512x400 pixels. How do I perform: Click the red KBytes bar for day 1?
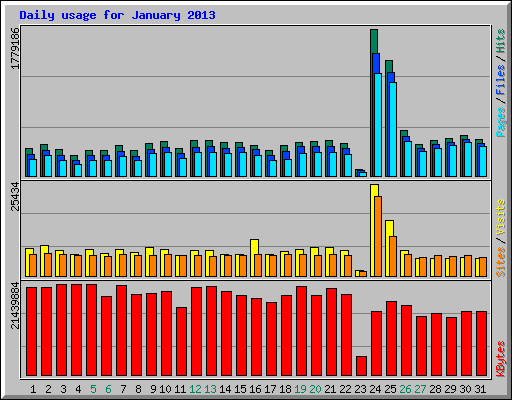tap(31, 332)
